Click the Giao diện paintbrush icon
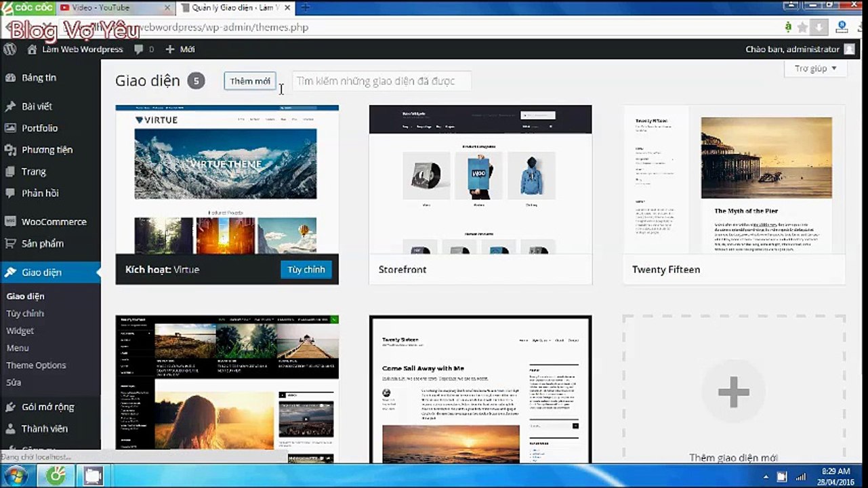 10,272
